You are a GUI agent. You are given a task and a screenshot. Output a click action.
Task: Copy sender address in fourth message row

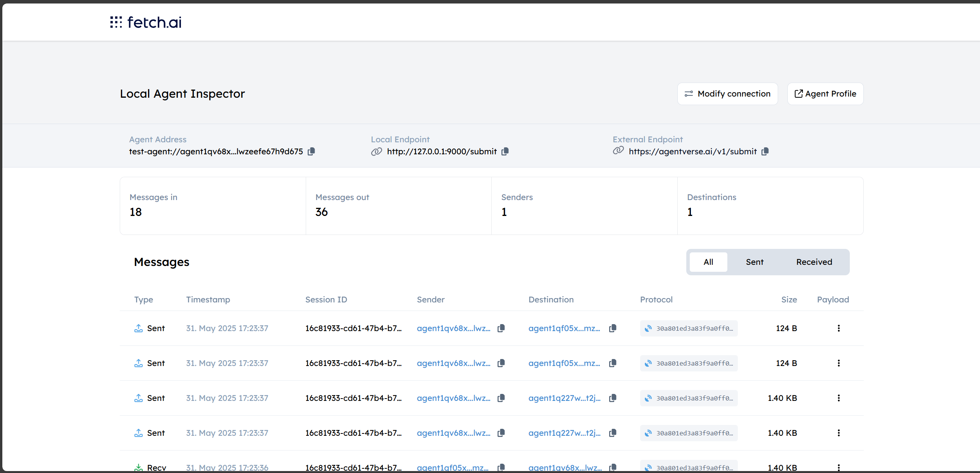(501, 433)
